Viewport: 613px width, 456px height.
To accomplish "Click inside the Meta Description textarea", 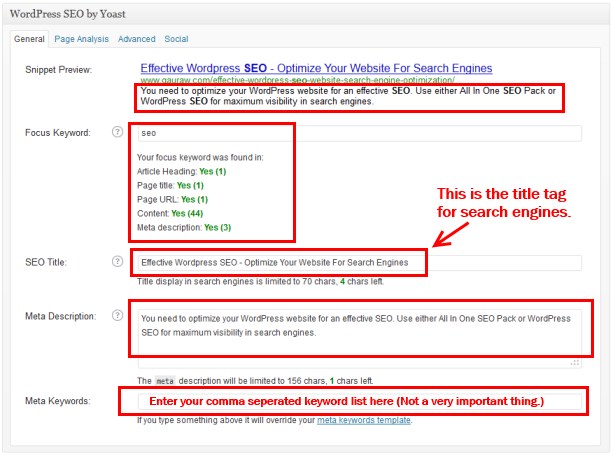I will [x=360, y=339].
